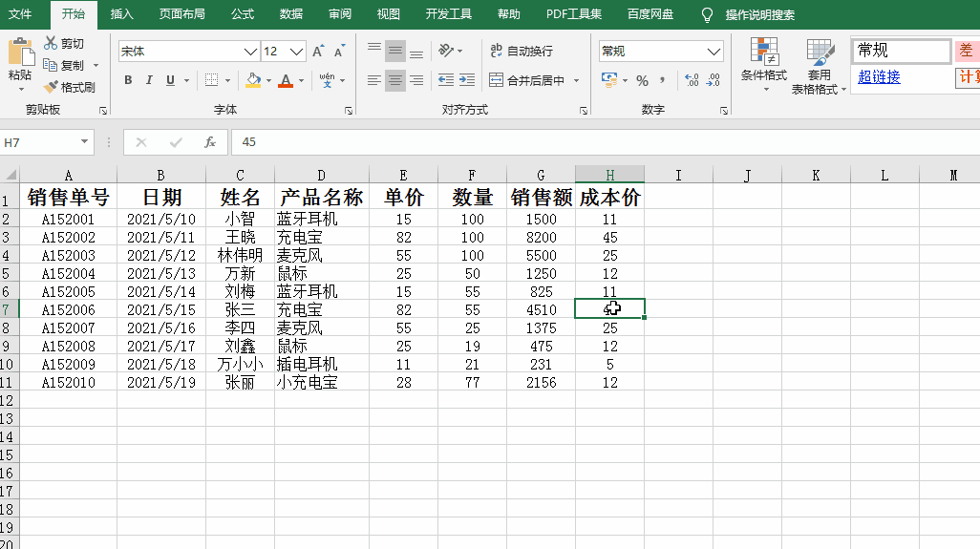Open the 公式 ribbon tab
Viewport: 980px width, 549px height.
[243, 13]
